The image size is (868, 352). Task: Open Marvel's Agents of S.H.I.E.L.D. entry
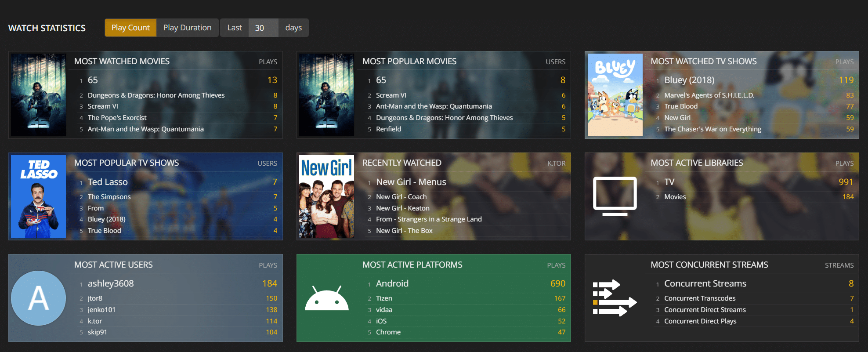[709, 95]
